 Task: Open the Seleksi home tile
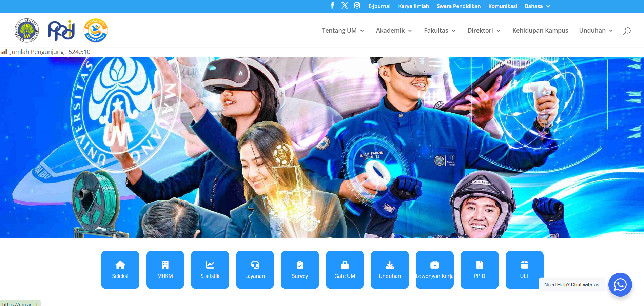point(120,270)
